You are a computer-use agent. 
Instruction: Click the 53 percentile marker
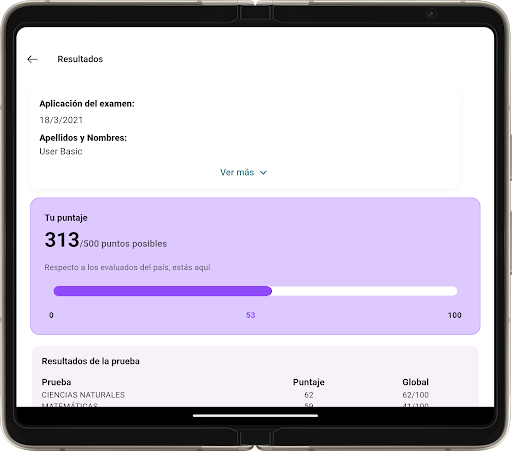tap(251, 315)
